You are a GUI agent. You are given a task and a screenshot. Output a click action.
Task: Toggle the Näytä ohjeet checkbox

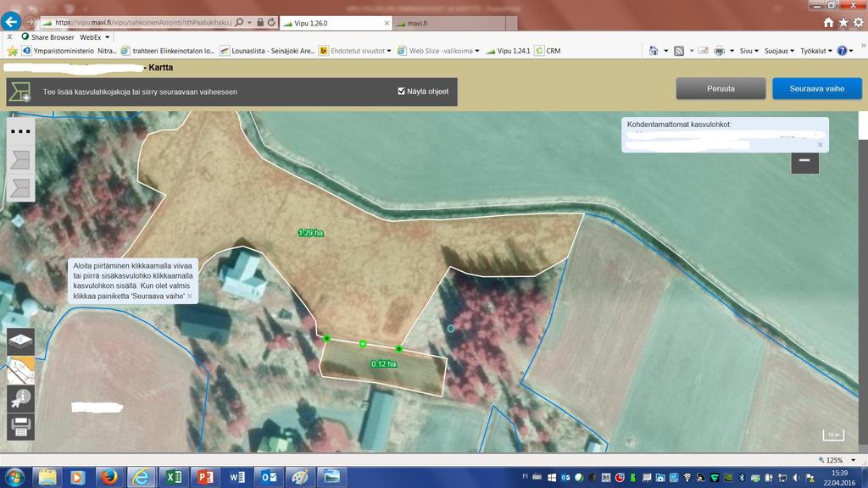tap(401, 91)
